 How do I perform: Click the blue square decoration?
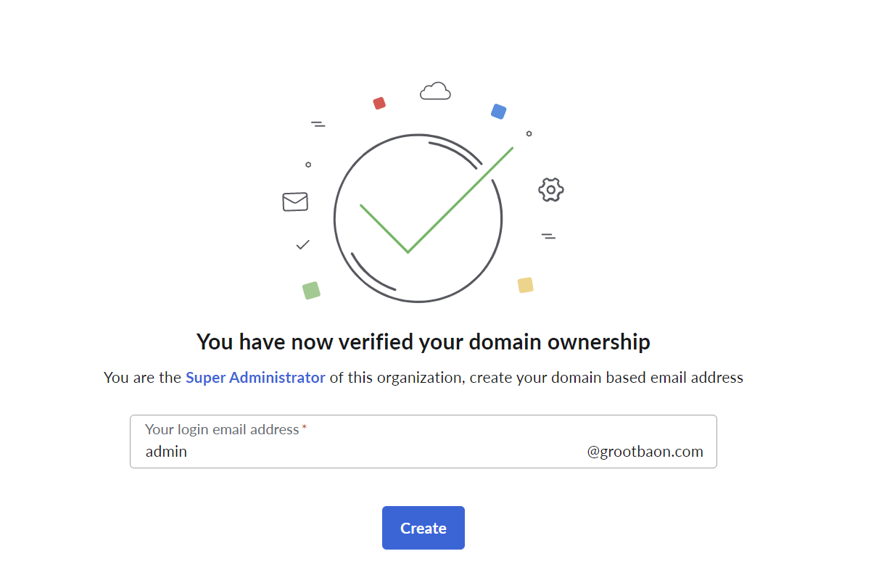click(498, 111)
